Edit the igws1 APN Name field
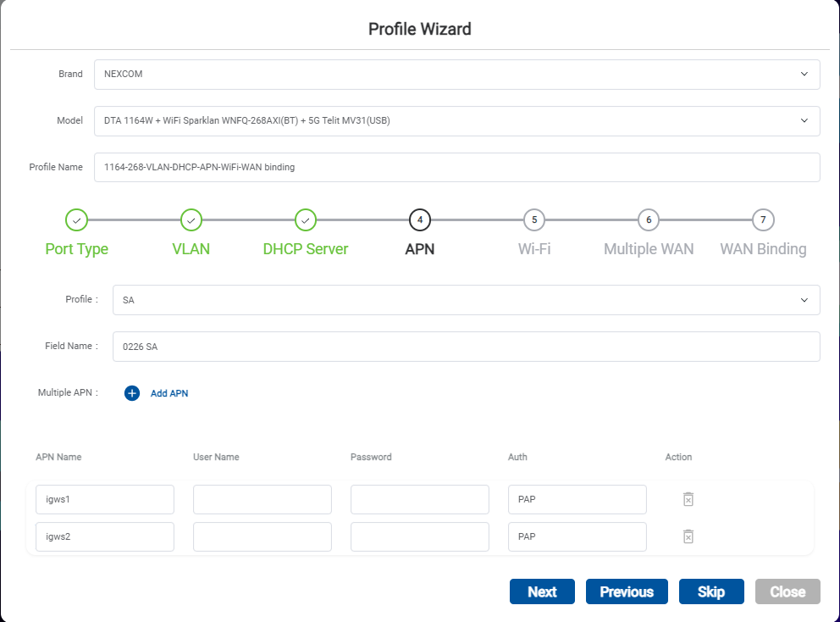Viewport: 840px width, 622px height. 105,499
